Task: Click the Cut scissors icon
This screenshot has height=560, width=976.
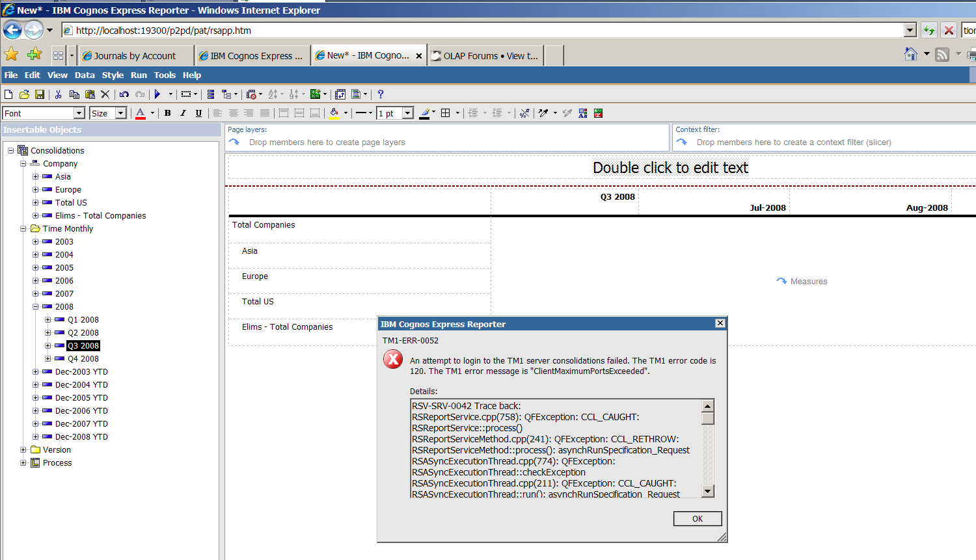Action: tap(58, 94)
